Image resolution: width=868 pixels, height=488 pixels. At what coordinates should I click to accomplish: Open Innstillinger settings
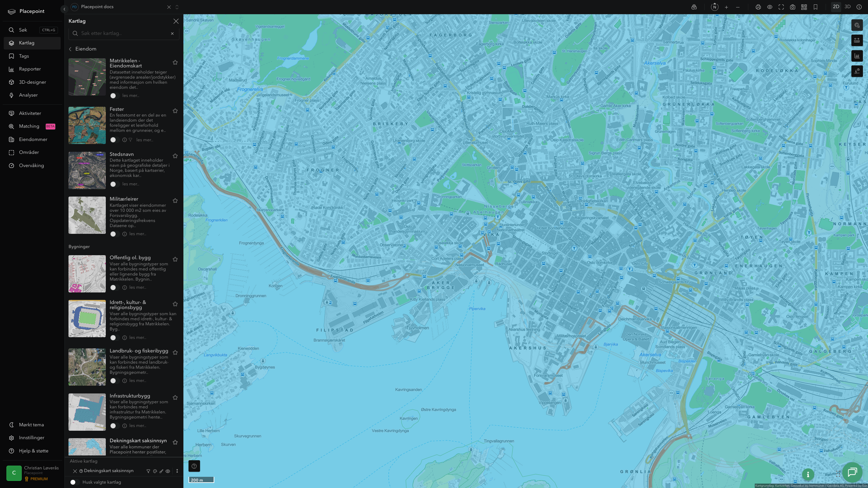(x=32, y=438)
